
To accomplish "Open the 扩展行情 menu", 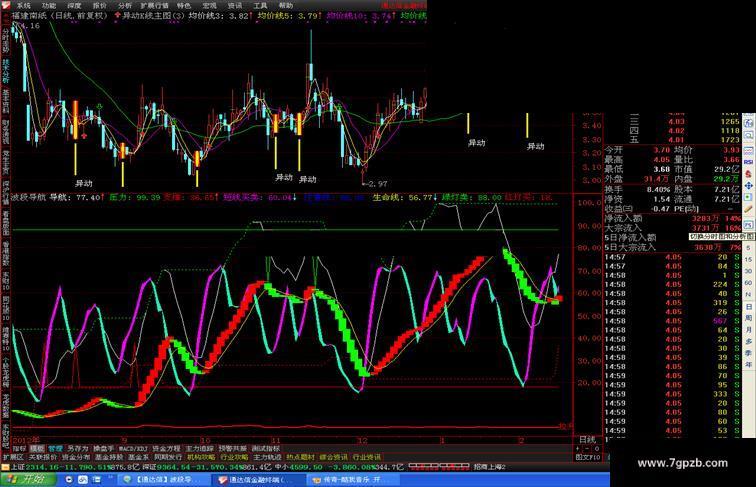I will point(154,5).
